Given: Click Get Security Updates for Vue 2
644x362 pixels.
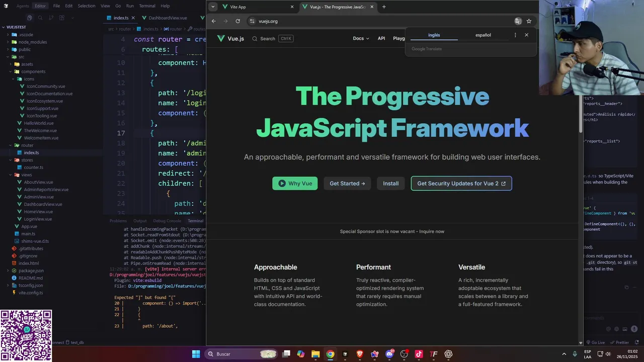Looking at the screenshot, I should coord(461,184).
